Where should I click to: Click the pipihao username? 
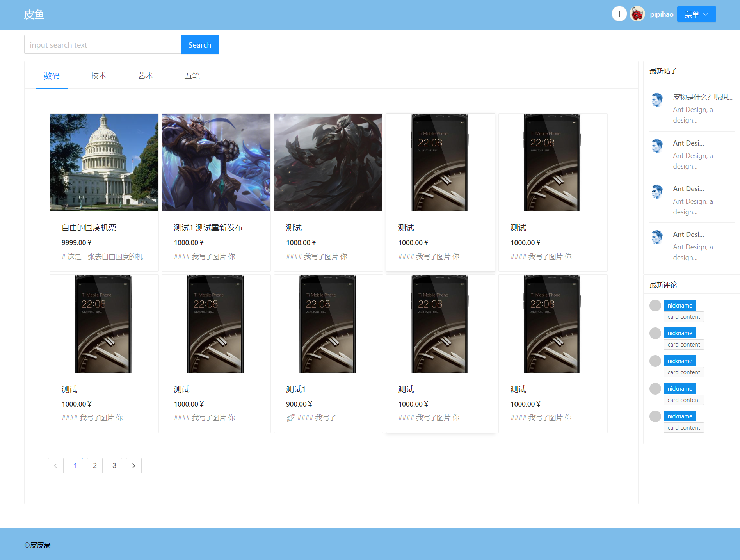[662, 14]
